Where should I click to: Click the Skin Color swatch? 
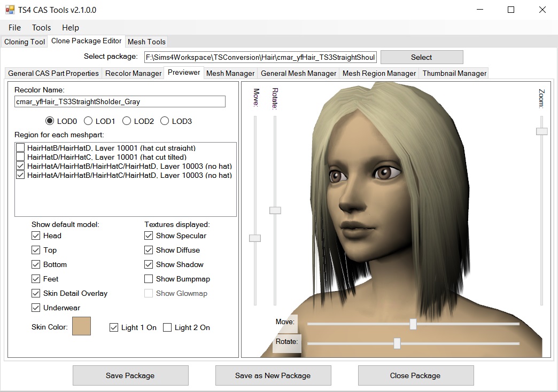tap(82, 326)
